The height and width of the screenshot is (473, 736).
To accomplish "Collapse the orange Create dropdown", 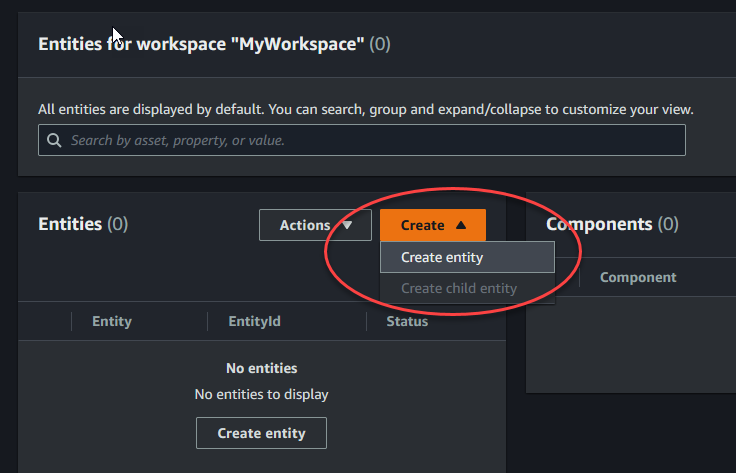I will pyautogui.click(x=432, y=225).
